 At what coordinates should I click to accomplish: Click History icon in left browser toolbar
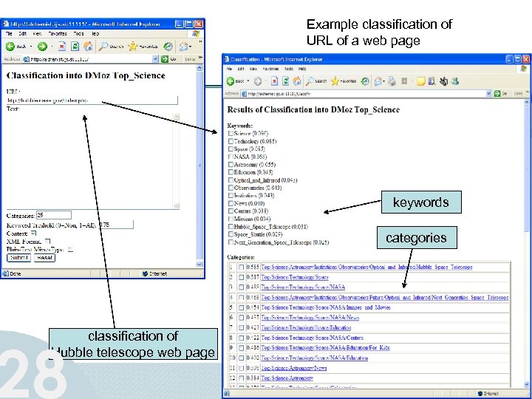click(168, 47)
